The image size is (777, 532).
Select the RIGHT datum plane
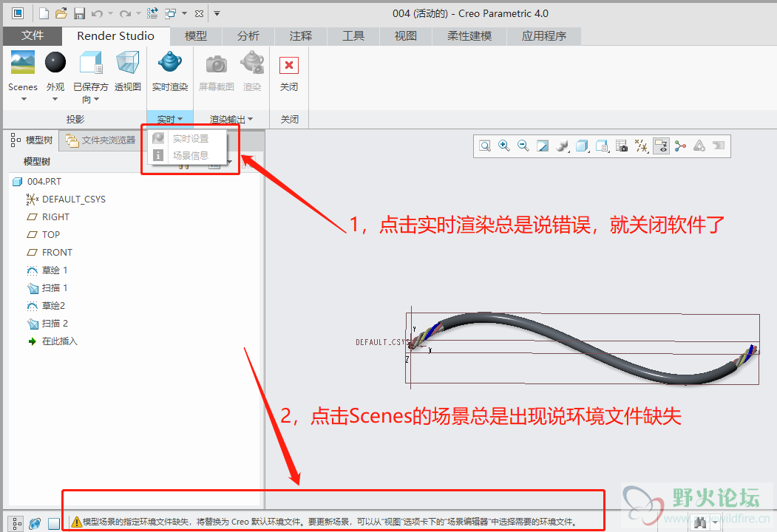coord(48,217)
